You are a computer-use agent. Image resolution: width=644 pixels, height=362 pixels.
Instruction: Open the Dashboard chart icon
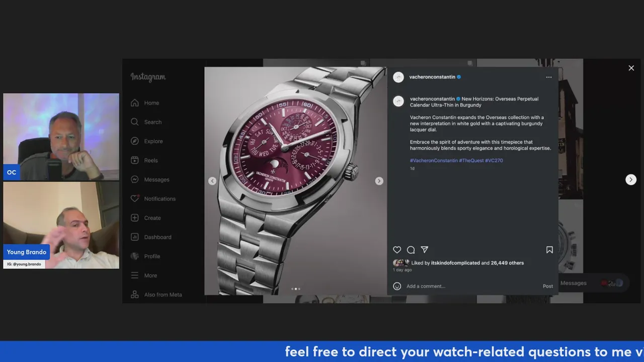pos(134,237)
